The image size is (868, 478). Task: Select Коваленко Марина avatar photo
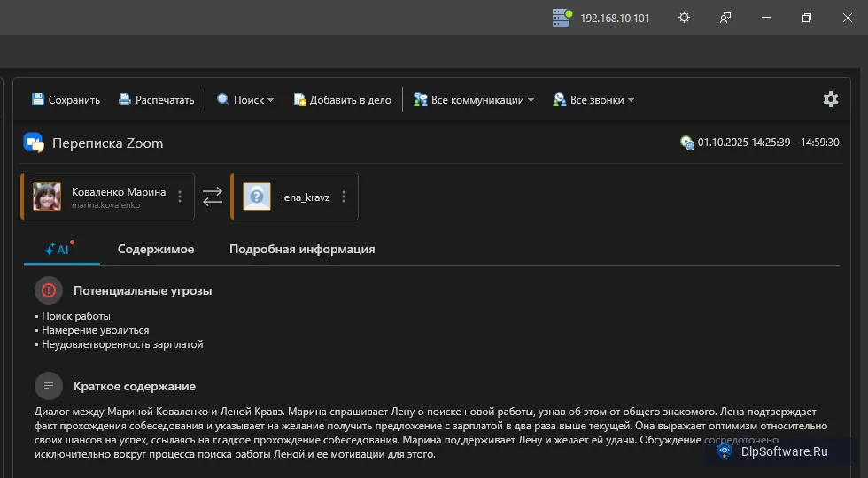coord(47,197)
